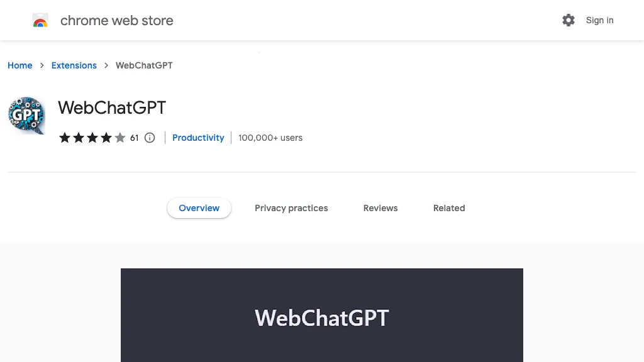Click the 61 ratings count
The height and width of the screenshot is (362, 644).
click(134, 138)
